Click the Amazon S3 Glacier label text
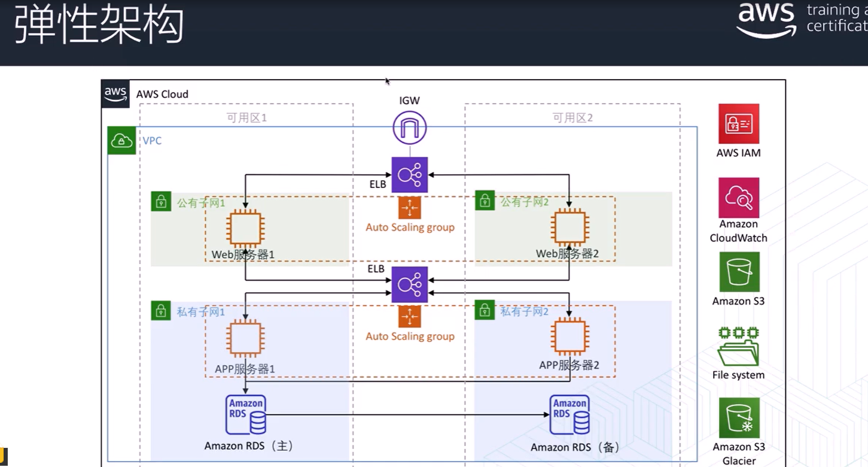Viewport: 868px width, 467px height. (739, 454)
